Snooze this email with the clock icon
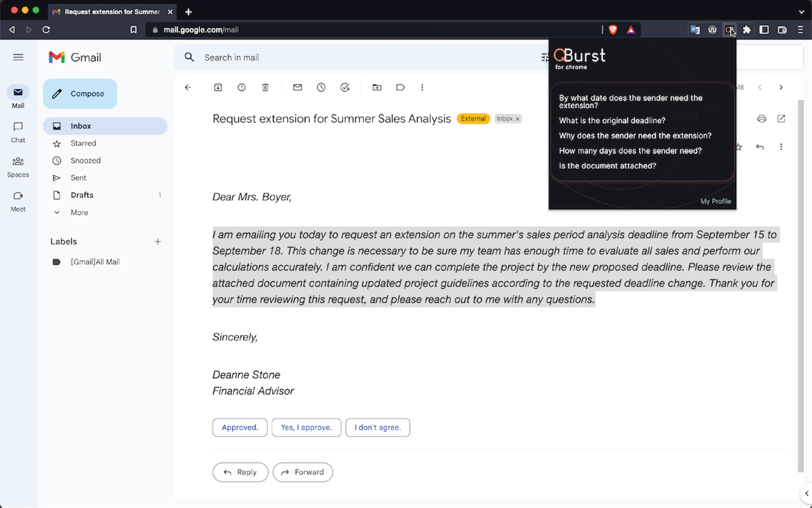The width and height of the screenshot is (812, 508). (321, 87)
